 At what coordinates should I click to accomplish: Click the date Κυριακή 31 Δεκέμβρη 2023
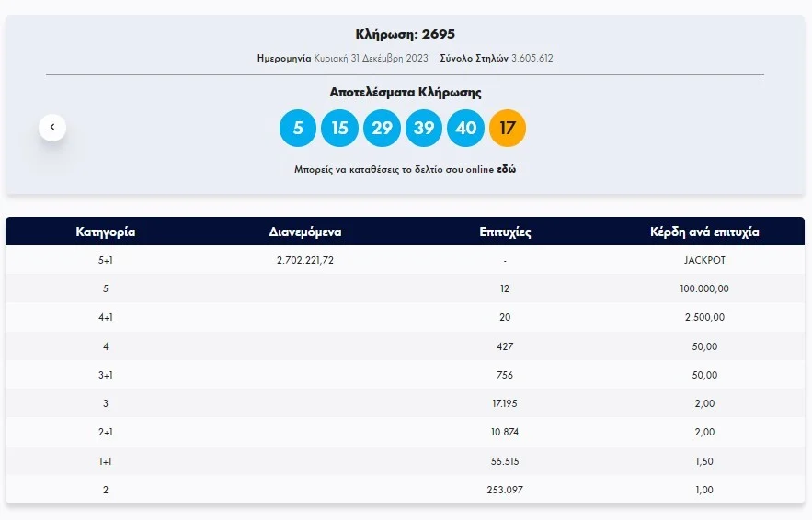pyautogui.click(x=372, y=58)
